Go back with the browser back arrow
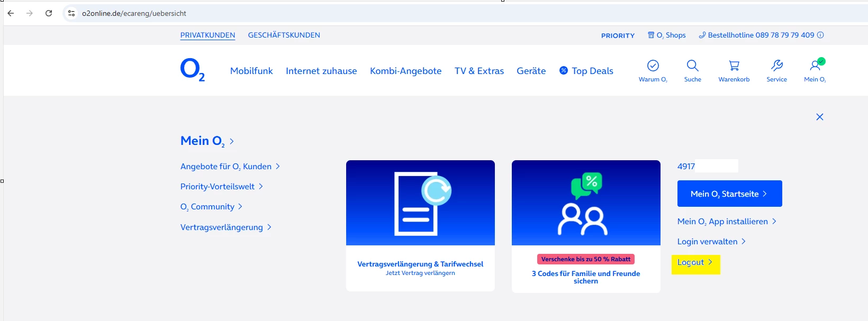 click(11, 13)
